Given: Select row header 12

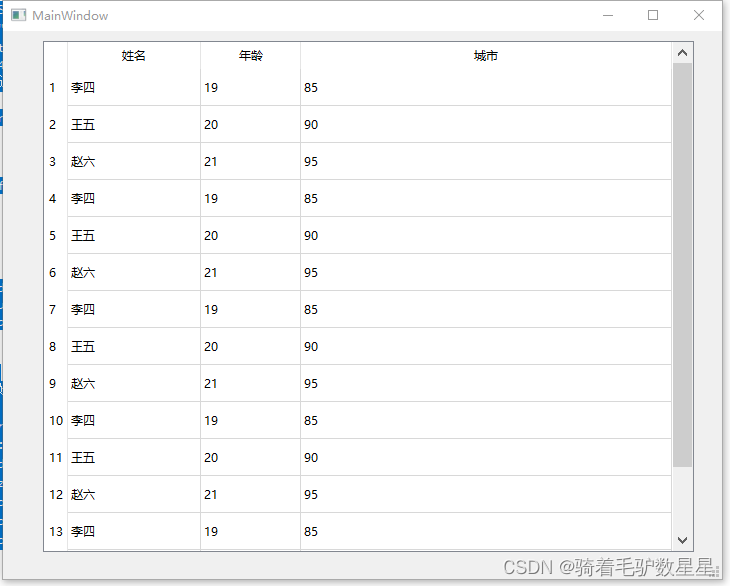Looking at the screenshot, I should [56, 494].
